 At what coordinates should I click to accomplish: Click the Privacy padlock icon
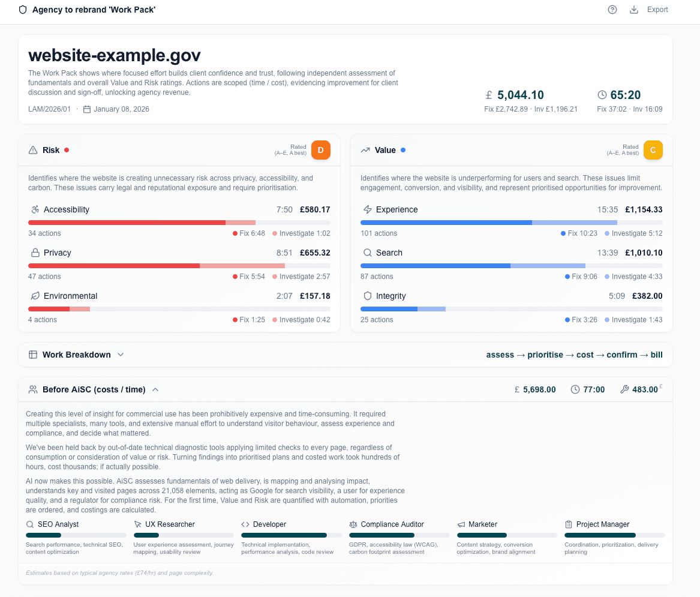pos(35,253)
